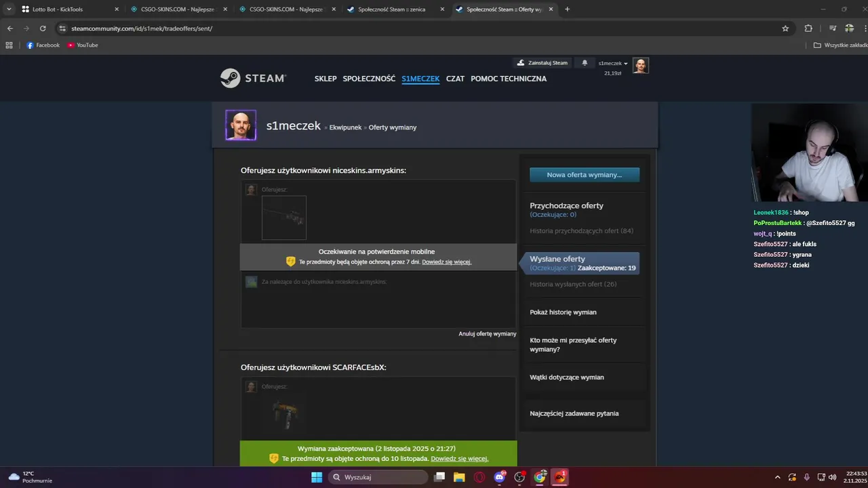Open Historia wysłanych ofert
868x488 pixels.
click(x=573, y=284)
